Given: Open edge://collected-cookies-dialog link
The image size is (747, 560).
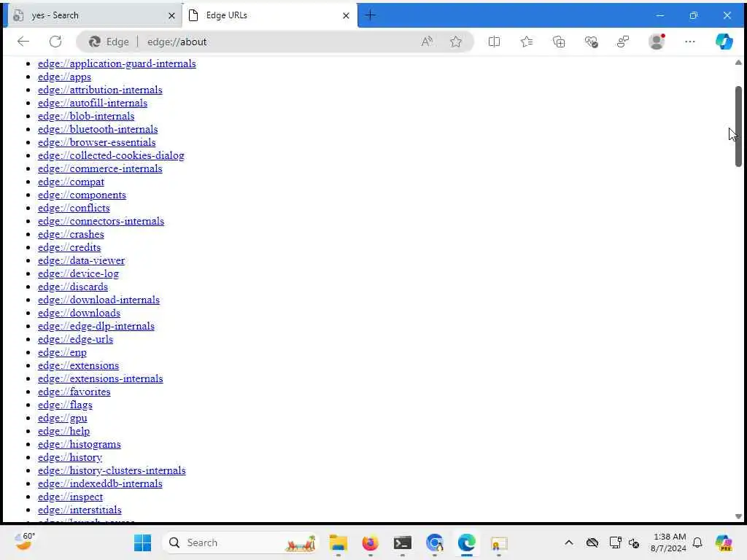Looking at the screenshot, I should 111,156.
